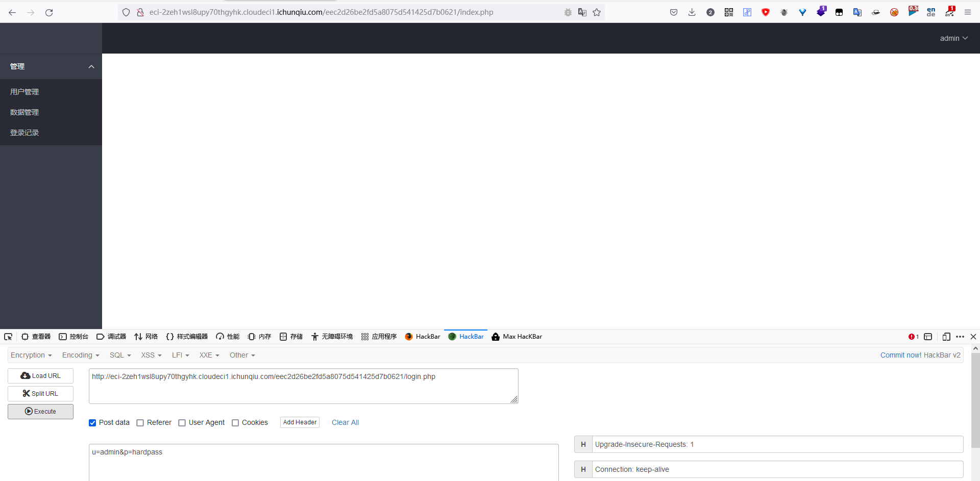Click the purple stacked extension icon with badge
The width and height of the screenshot is (980, 481).
821,11
